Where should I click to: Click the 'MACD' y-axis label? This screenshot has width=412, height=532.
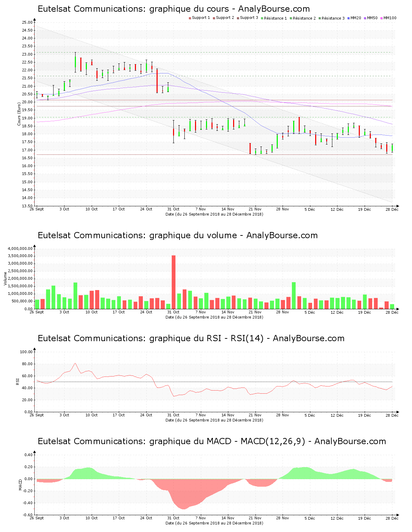coord(20,485)
